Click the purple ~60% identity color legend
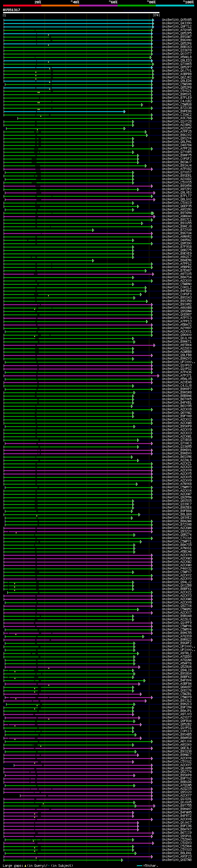 [x=99, y=6]
